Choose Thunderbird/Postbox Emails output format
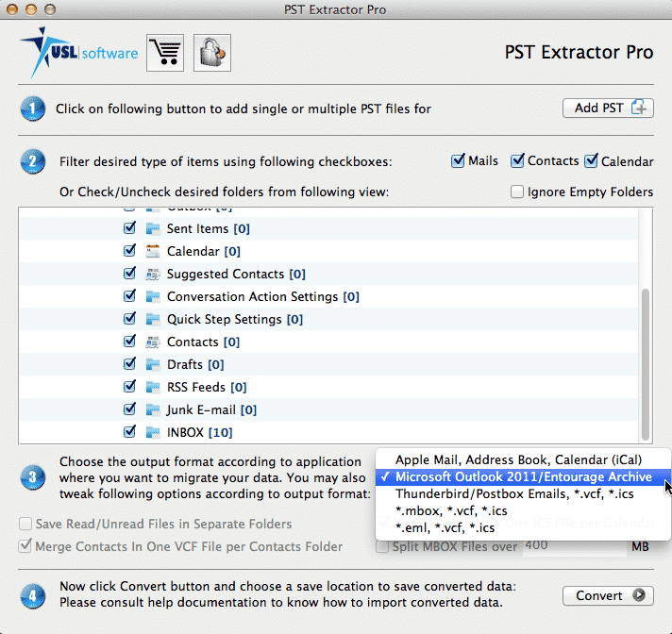 [x=523, y=494]
